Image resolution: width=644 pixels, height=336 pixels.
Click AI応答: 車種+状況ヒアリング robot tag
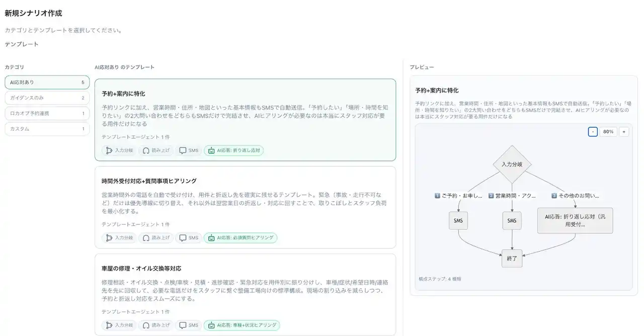click(x=242, y=325)
